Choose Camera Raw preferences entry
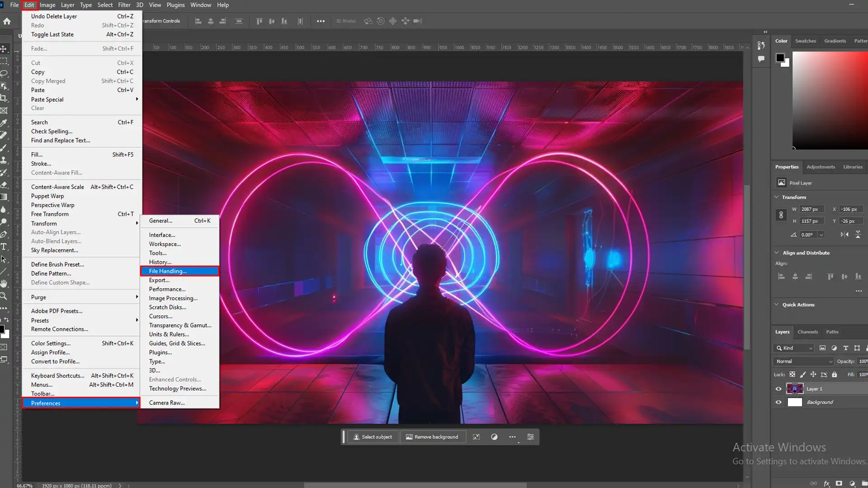The image size is (868, 488). click(x=179, y=403)
